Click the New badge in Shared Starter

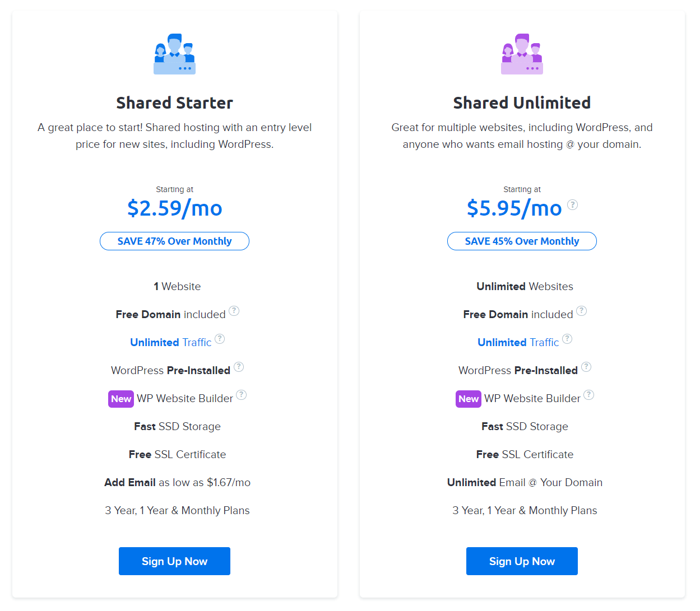[121, 399]
